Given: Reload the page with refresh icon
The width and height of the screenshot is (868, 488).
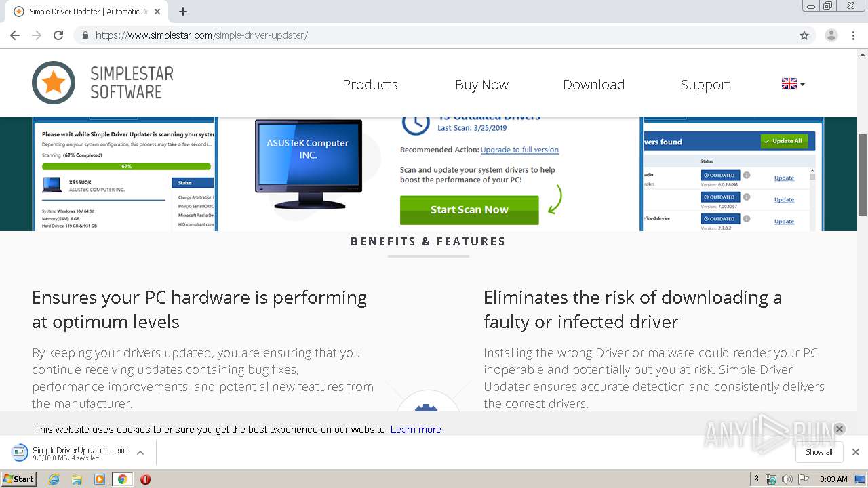Looking at the screenshot, I should point(58,35).
